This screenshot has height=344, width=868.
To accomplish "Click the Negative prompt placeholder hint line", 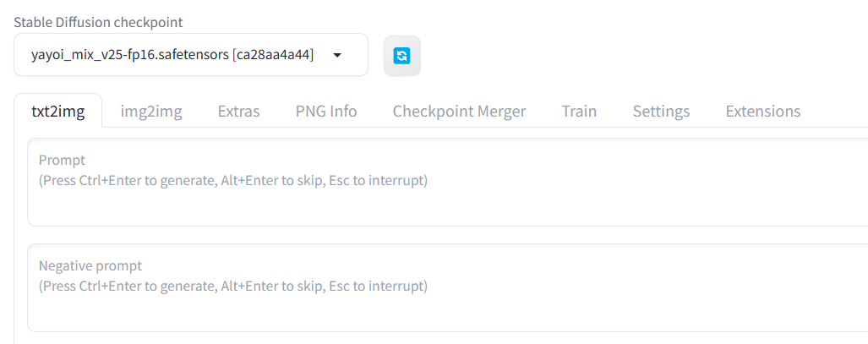I will point(233,286).
